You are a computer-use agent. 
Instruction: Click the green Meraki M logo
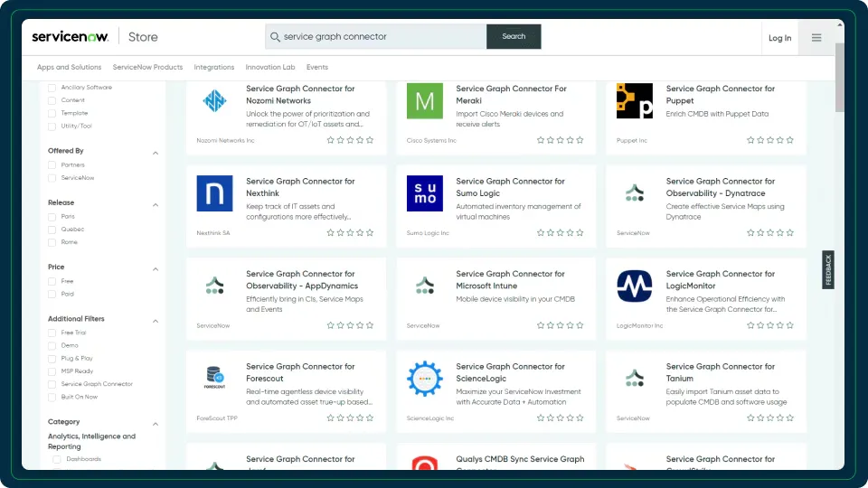tap(425, 100)
